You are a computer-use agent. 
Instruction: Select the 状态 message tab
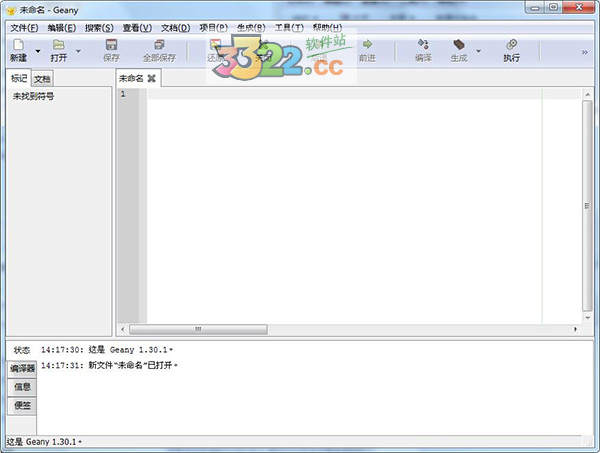[x=22, y=350]
